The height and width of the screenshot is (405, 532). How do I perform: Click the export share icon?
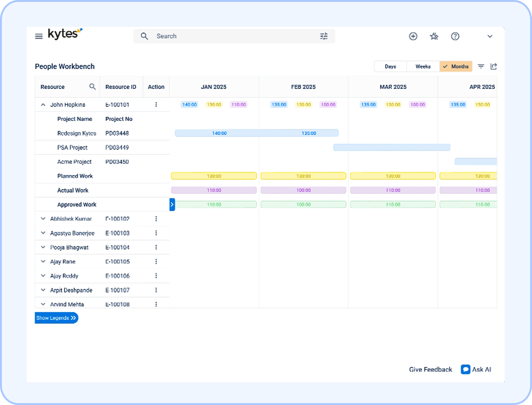coord(494,66)
